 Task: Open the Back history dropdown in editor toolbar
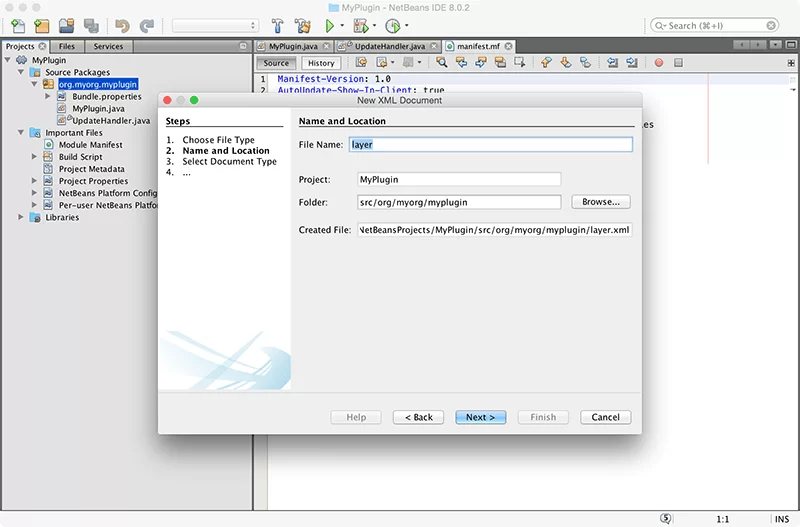tap(392, 63)
